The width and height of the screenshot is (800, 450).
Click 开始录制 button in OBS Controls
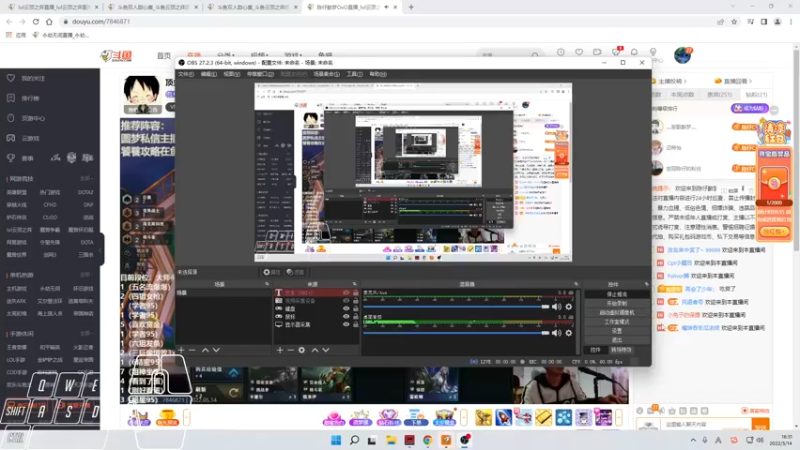coord(617,304)
